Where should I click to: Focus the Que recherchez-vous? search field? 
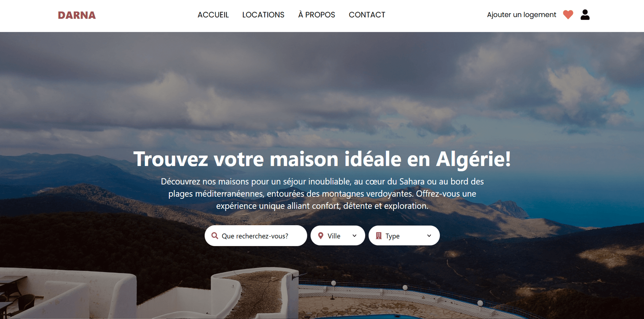(x=256, y=236)
